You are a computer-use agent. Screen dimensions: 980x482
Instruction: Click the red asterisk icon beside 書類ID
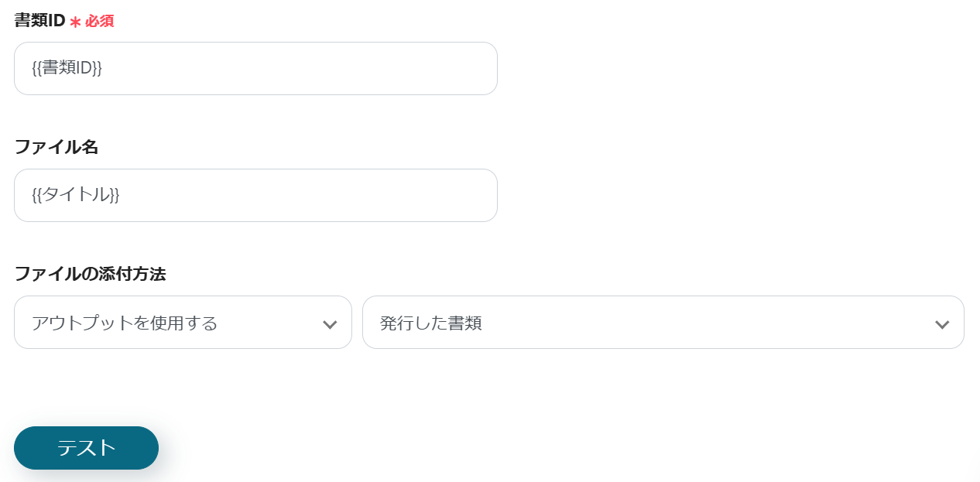point(75,22)
